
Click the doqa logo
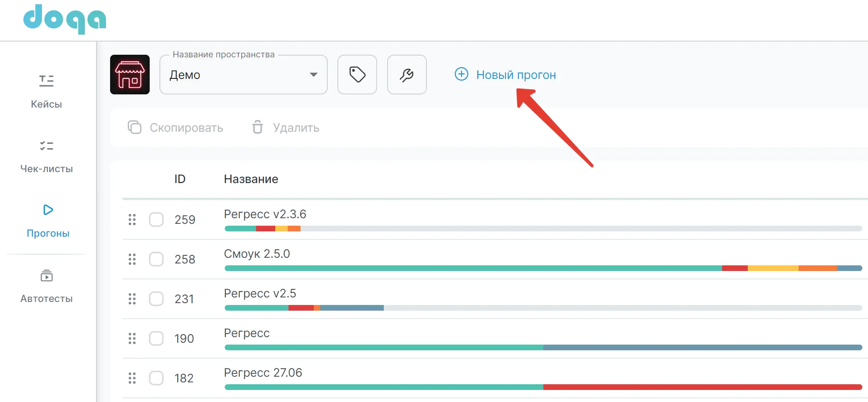point(64,19)
